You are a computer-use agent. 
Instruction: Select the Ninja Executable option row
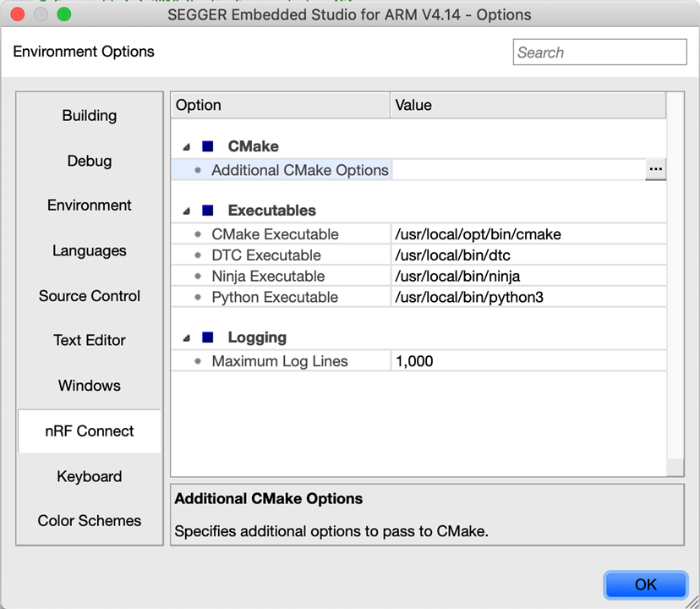tap(418, 276)
